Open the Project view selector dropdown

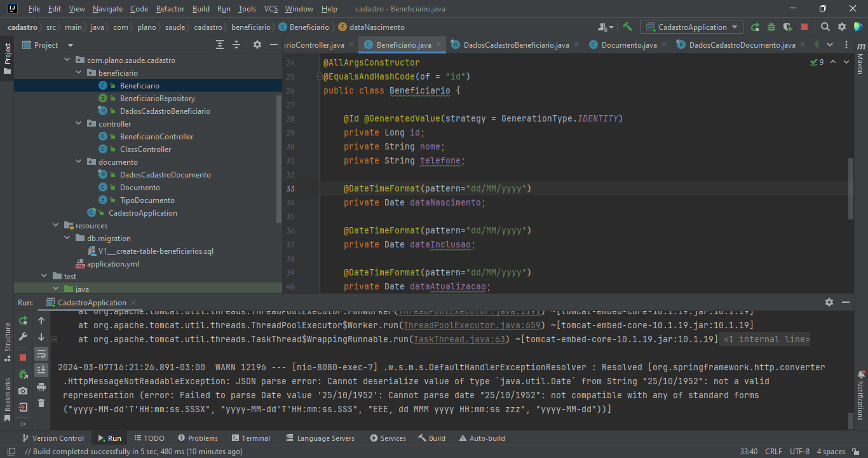(x=70, y=45)
